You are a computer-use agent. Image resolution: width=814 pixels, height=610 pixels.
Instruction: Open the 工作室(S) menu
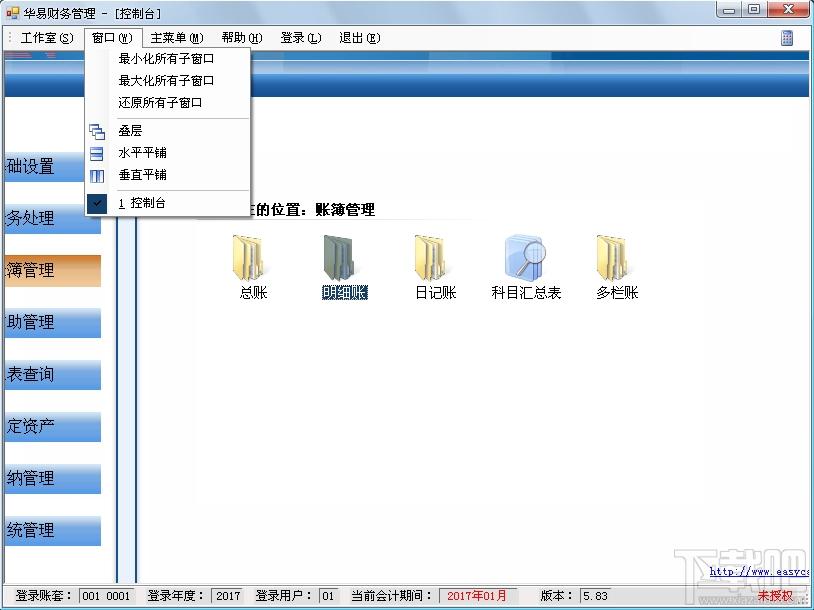pyautogui.click(x=47, y=38)
